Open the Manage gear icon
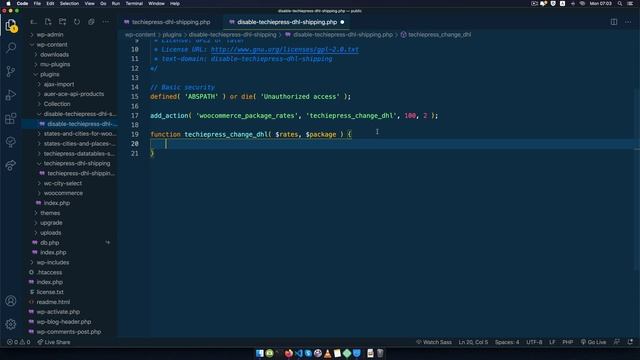 point(11,324)
